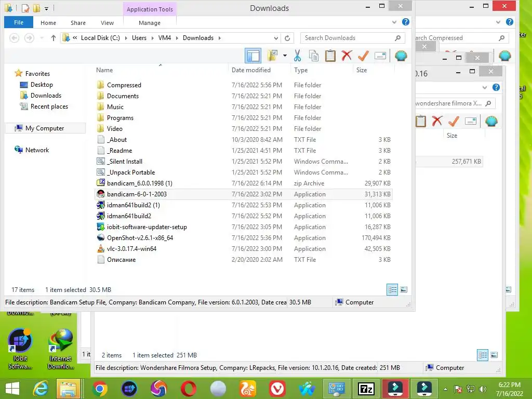Click the Email icon in the Filmora window toolbar
Image resolution: width=532 pixels, height=399 pixels.
[x=471, y=121]
